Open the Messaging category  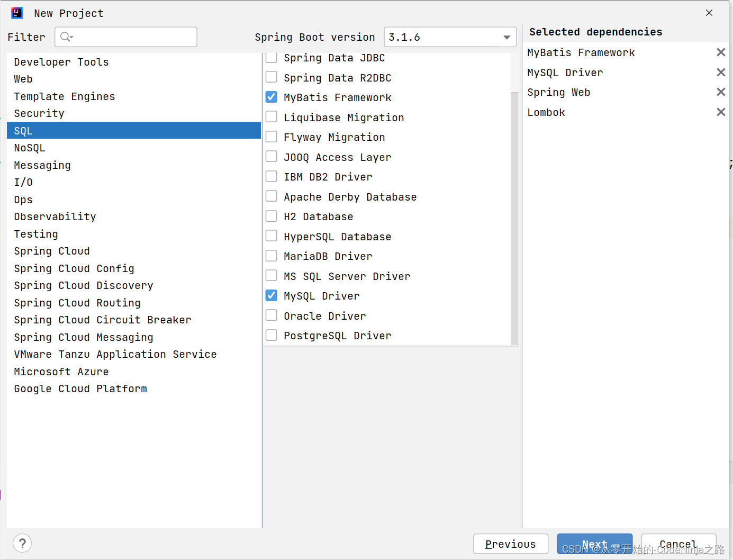134,165
